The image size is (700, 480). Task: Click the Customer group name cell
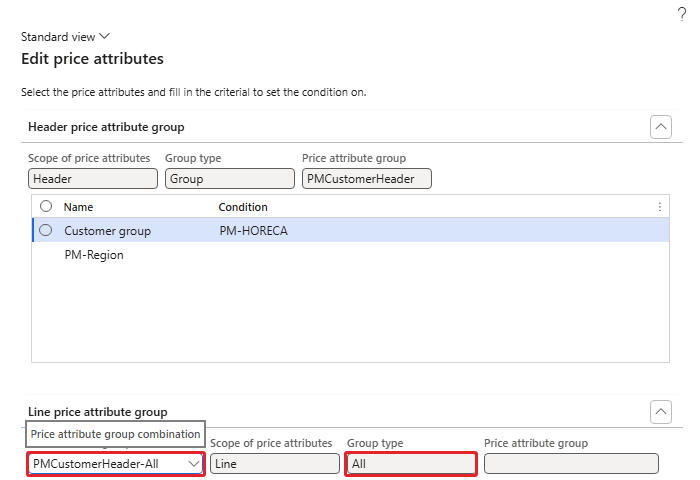pos(108,231)
